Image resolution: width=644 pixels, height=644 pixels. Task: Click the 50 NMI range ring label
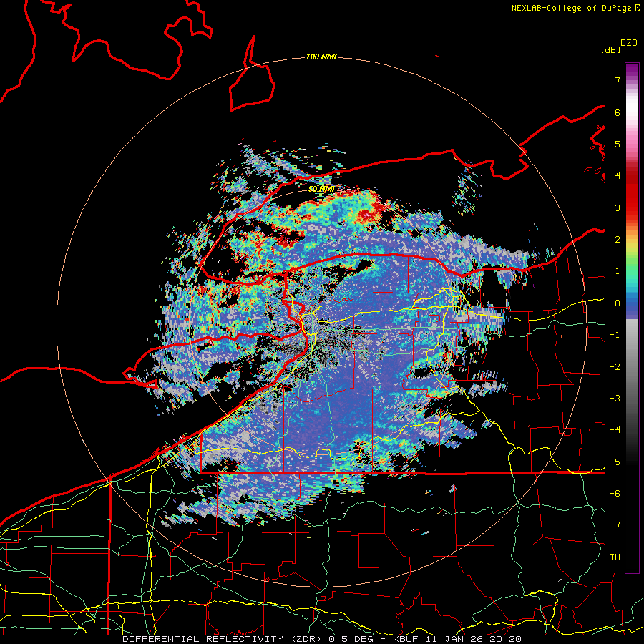coord(321,190)
